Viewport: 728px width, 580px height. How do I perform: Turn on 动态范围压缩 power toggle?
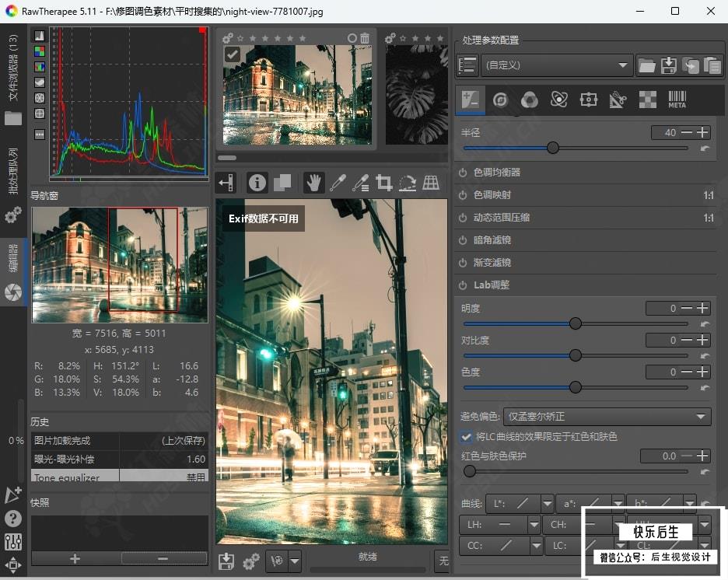(463, 218)
